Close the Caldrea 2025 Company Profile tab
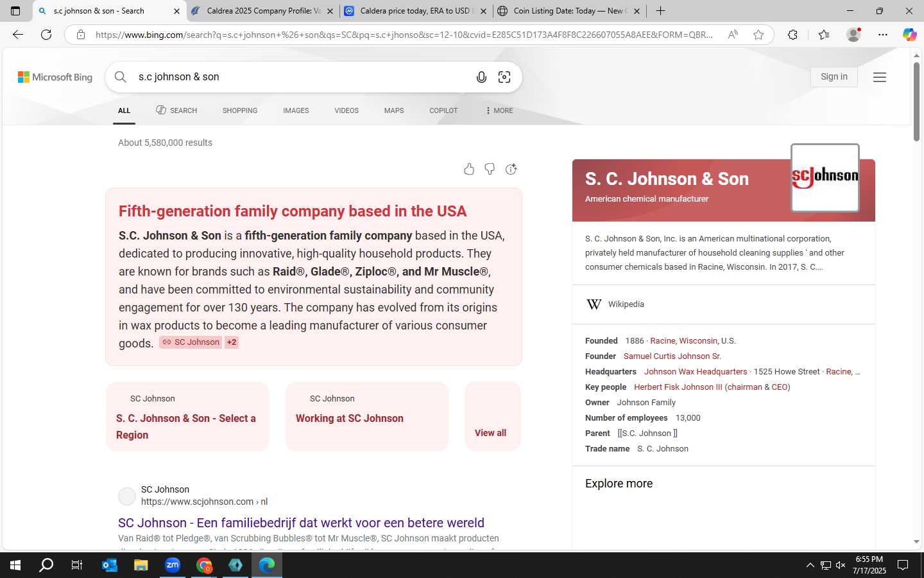 [330, 11]
